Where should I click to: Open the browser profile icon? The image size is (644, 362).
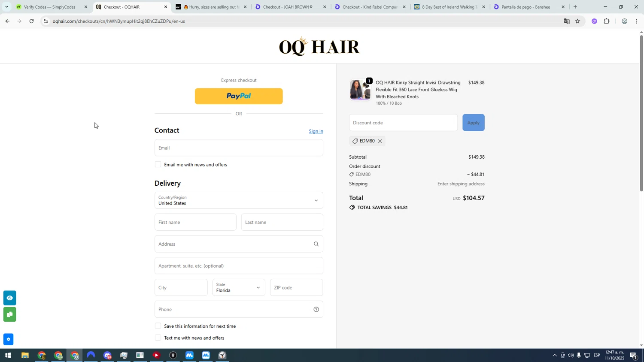pyautogui.click(x=625, y=21)
